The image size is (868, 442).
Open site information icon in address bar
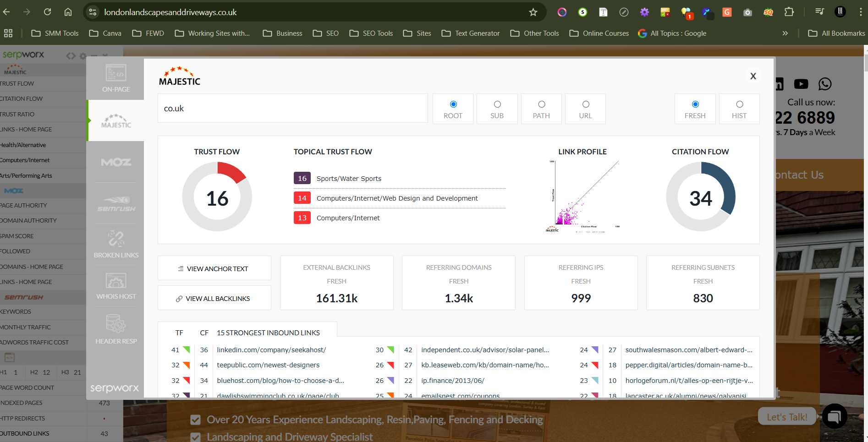[x=93, y=12]
